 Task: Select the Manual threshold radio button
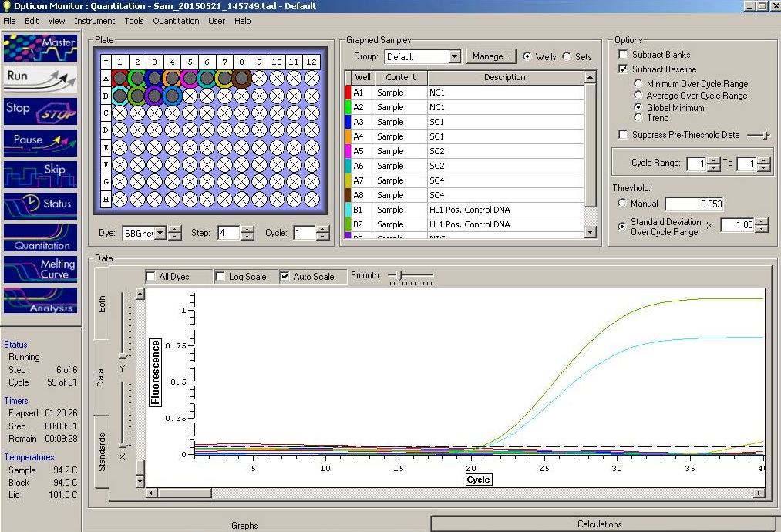(x=623, y=204)
